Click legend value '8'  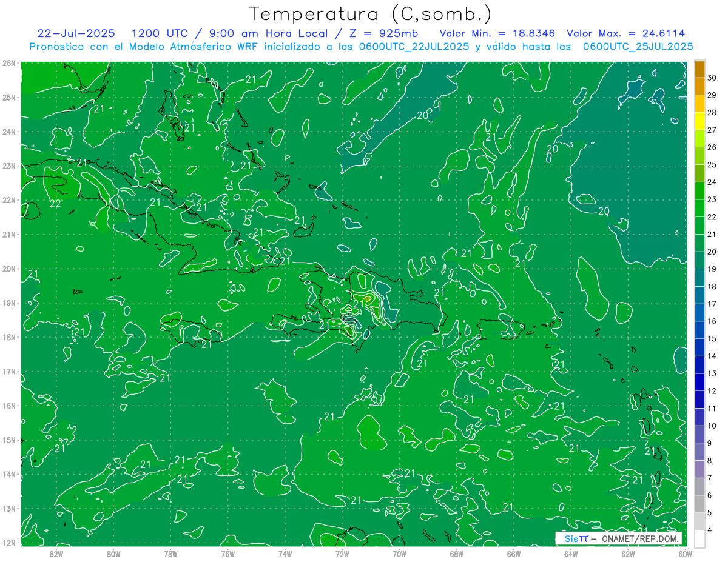(710, 461)
